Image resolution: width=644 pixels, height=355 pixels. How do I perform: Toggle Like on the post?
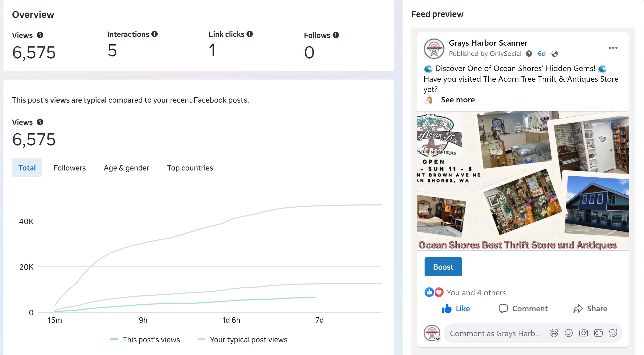(456, 309)
